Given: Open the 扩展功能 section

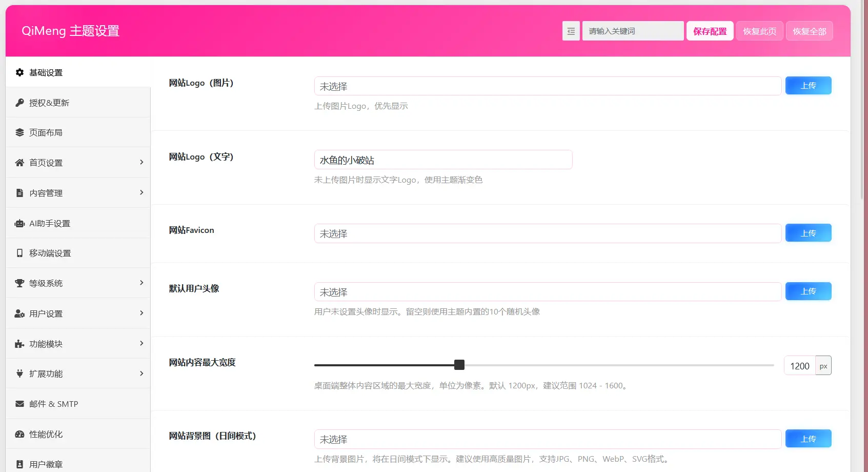Looking at the screenshot, I should [x=46, y=373].
